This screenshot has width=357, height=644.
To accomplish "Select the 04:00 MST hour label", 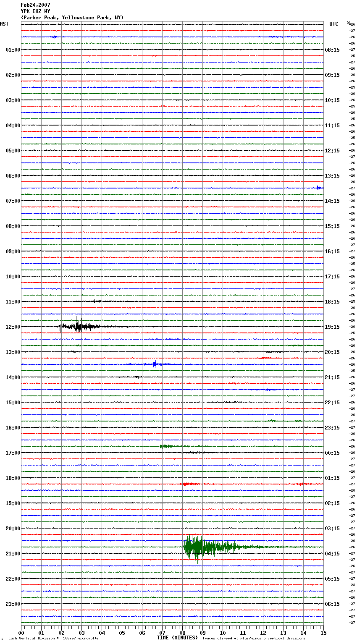I will tap(13, 126).
